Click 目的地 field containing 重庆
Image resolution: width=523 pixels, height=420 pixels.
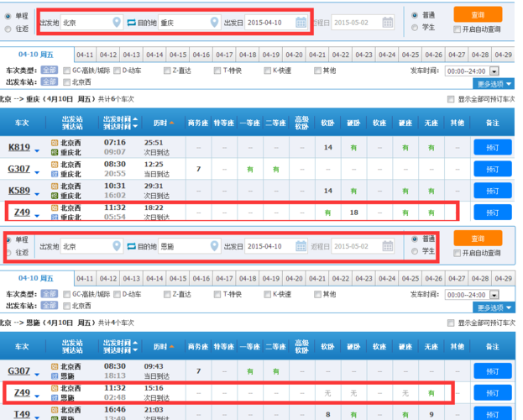click(190, 23)
